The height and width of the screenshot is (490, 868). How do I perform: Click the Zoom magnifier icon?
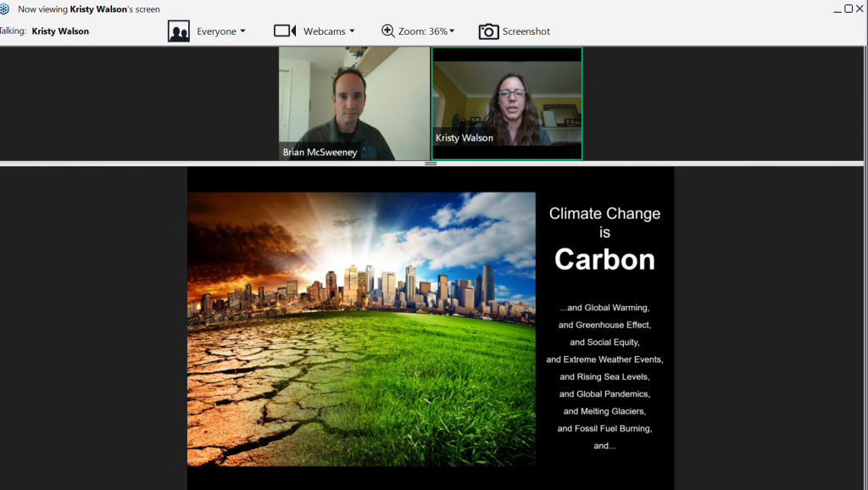(388, 31)
